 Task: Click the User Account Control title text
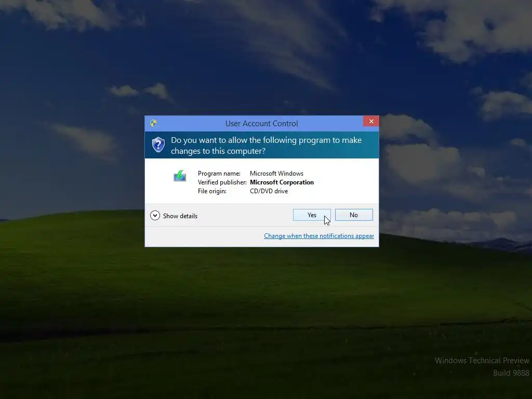[262, 124]
